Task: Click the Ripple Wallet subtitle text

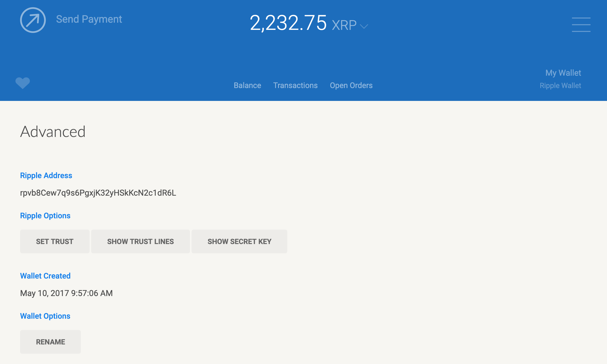Action: click(x=560, y=85)
